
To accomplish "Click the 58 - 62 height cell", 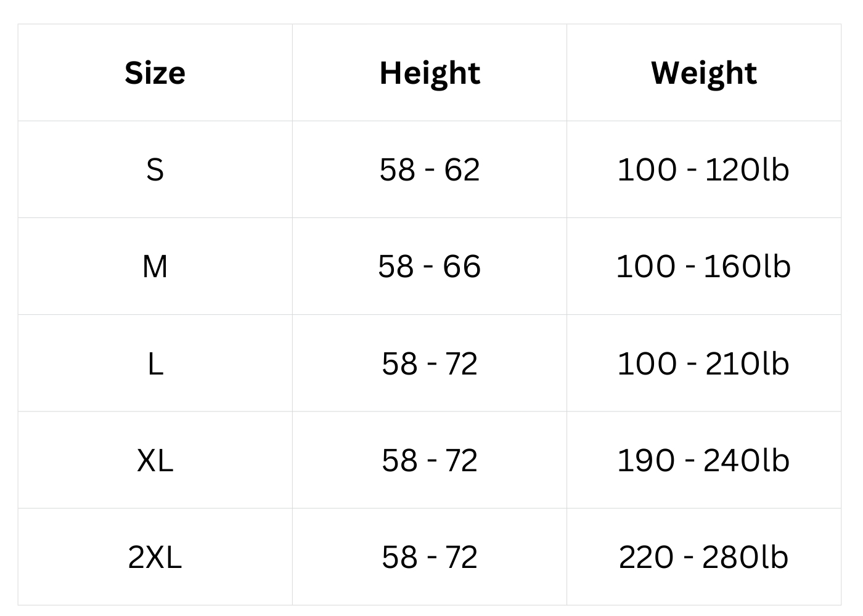I will pos(430,169).
